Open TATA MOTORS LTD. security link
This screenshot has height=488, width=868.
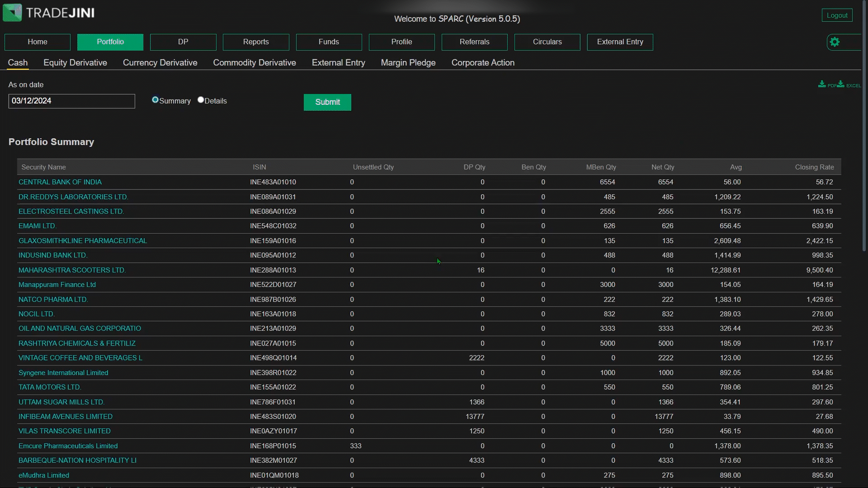50,387
